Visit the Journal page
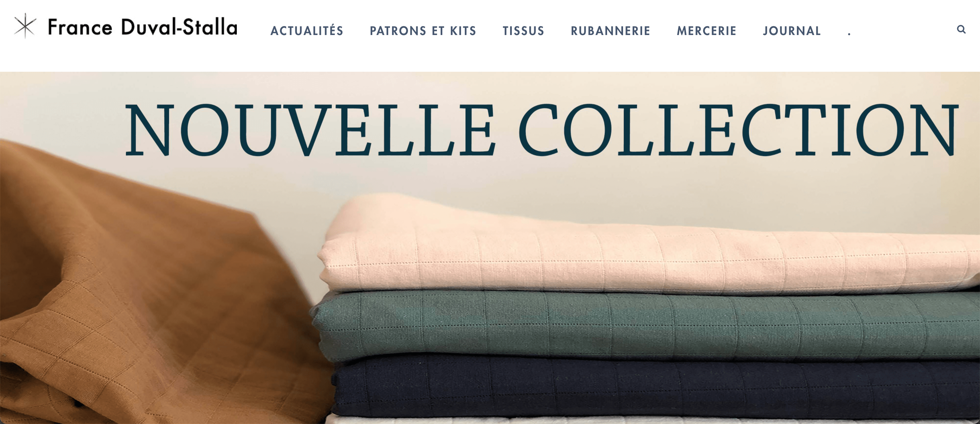This screenshot has width=980, height=424. coord(792,31)
